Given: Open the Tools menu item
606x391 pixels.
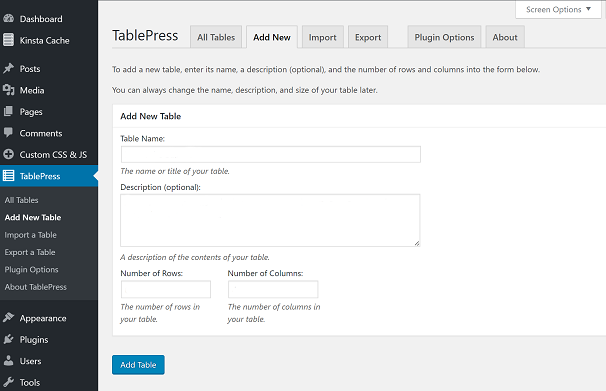Looking at the screenshot, I should pos(30,382).
